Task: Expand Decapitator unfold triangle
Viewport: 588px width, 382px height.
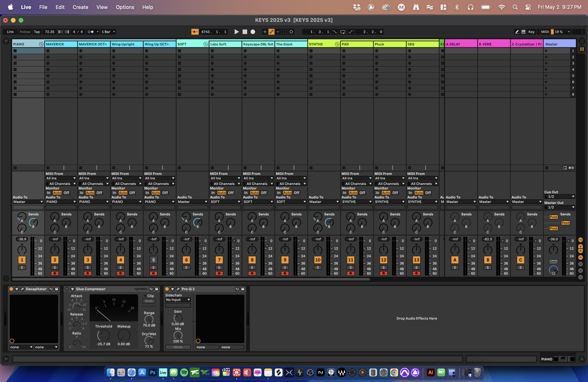Action: (17, 289)
